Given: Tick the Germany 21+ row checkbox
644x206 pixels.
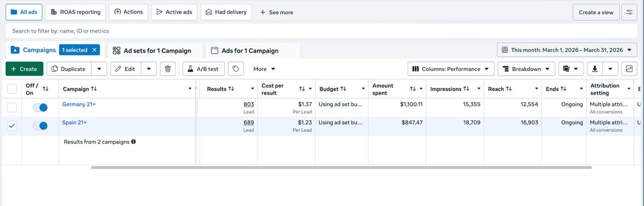Looking at the screenshot, I should (12, 107).
